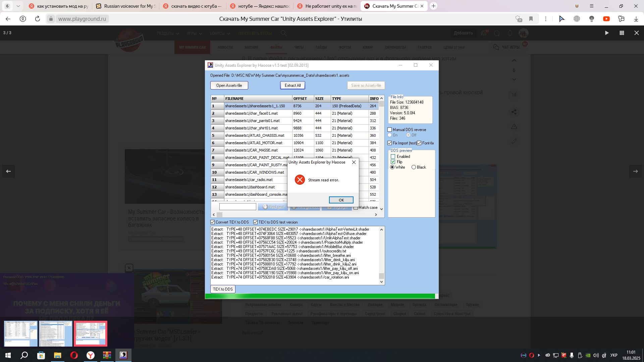Select the highlighted third gallery thumbnail
The height and width of the screenshot is (362, 644).
pyautogui.click(x=91, y=334)
